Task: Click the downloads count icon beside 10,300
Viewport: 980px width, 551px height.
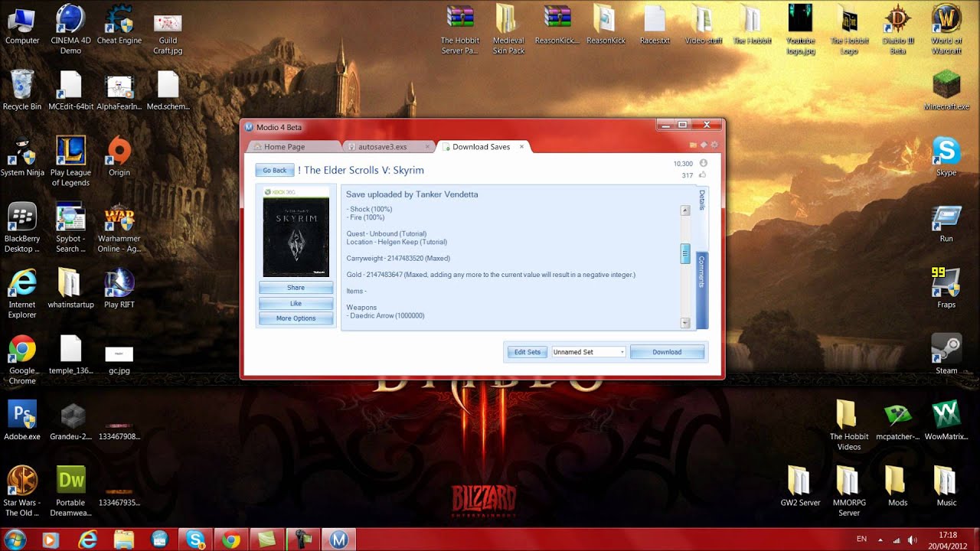Action: (703, 163)
